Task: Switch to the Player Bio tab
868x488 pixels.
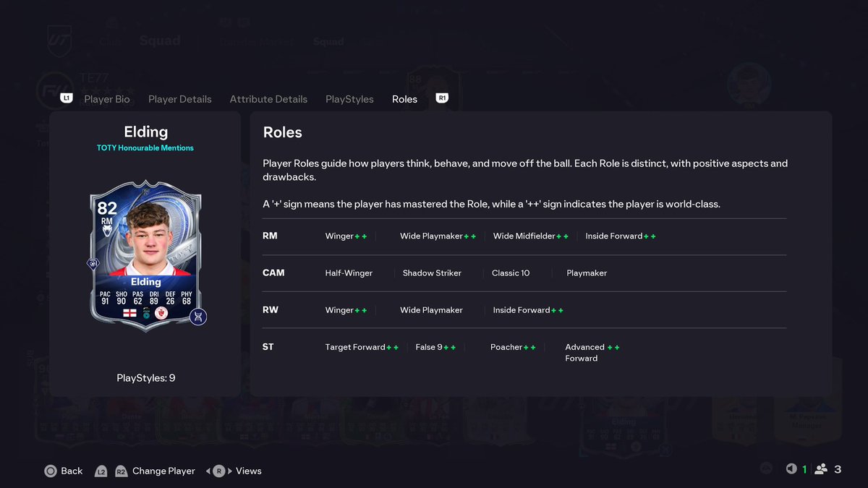Action: pyautogui.click(x=107, y=99)
